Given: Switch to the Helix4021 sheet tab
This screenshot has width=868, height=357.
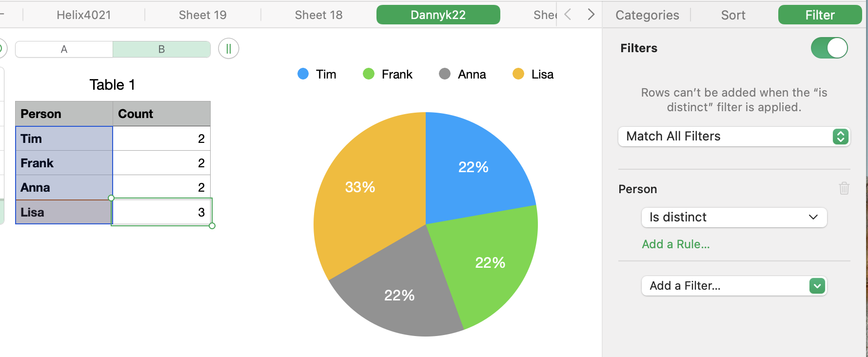Looking at the screenshot, I should 84,15.
